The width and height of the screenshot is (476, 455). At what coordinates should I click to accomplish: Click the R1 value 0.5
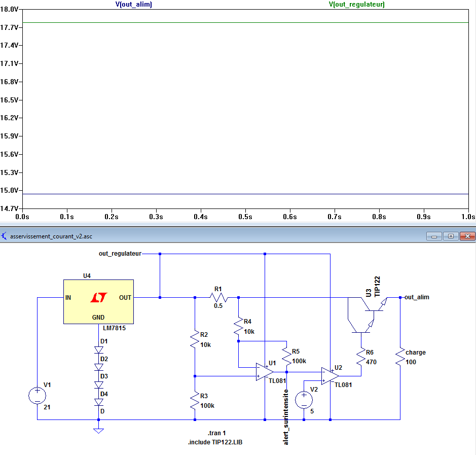coord(218,306)
